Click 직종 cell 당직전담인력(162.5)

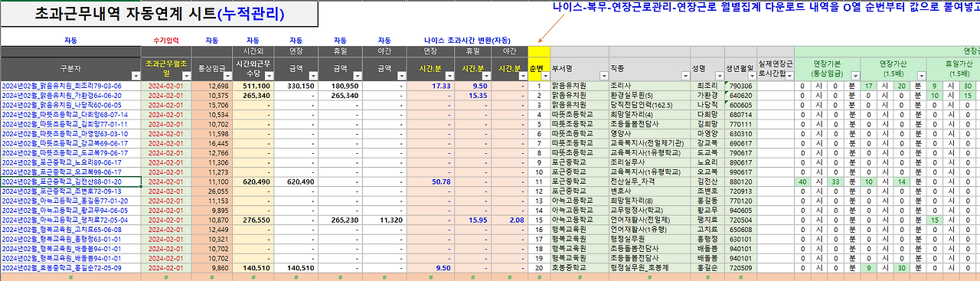648,105
